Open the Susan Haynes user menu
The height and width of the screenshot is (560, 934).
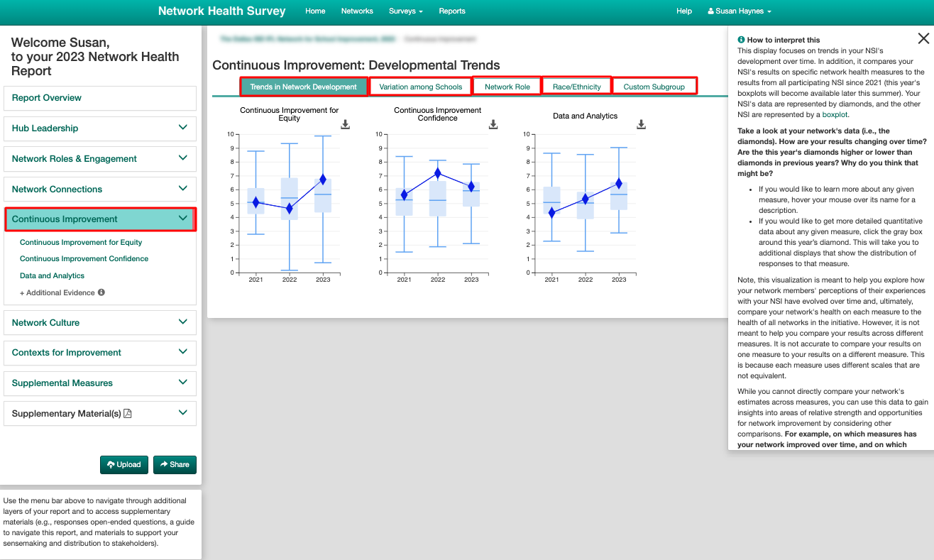(739, 11)
